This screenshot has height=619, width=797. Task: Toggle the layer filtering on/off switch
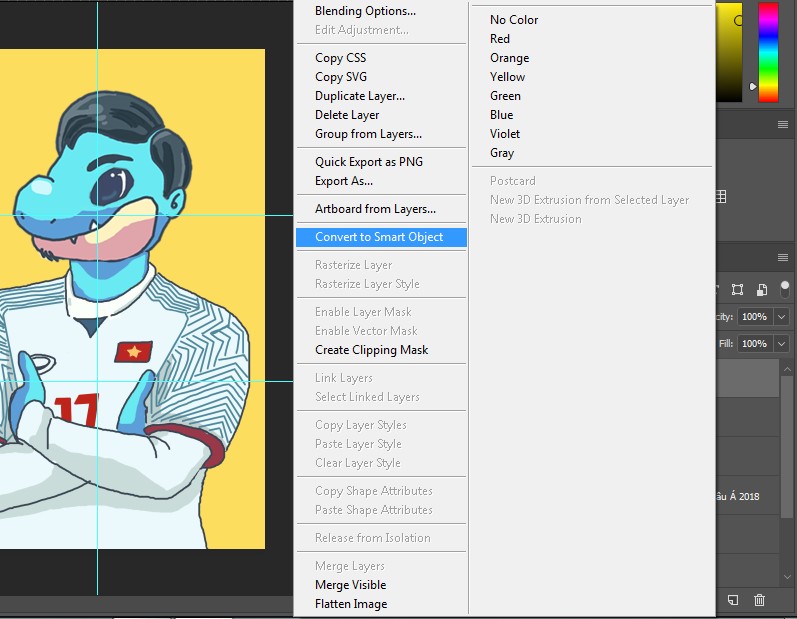785,288
